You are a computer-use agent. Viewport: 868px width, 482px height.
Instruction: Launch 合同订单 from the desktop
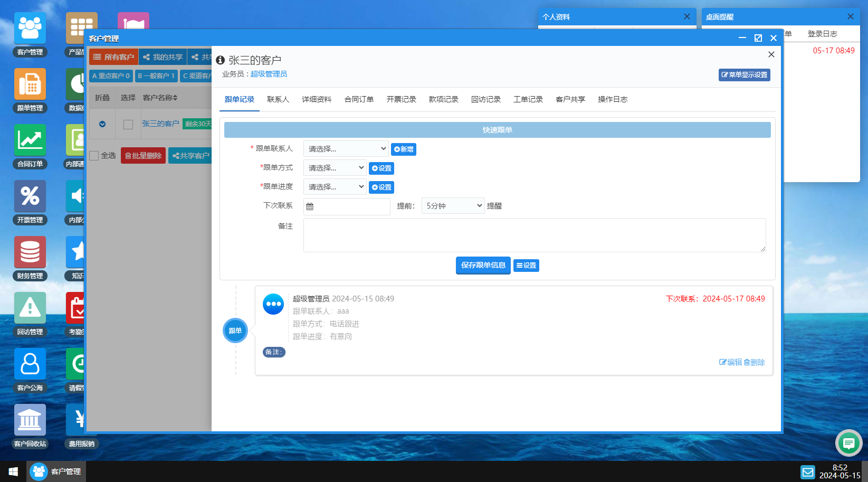(x=30, y=140)
